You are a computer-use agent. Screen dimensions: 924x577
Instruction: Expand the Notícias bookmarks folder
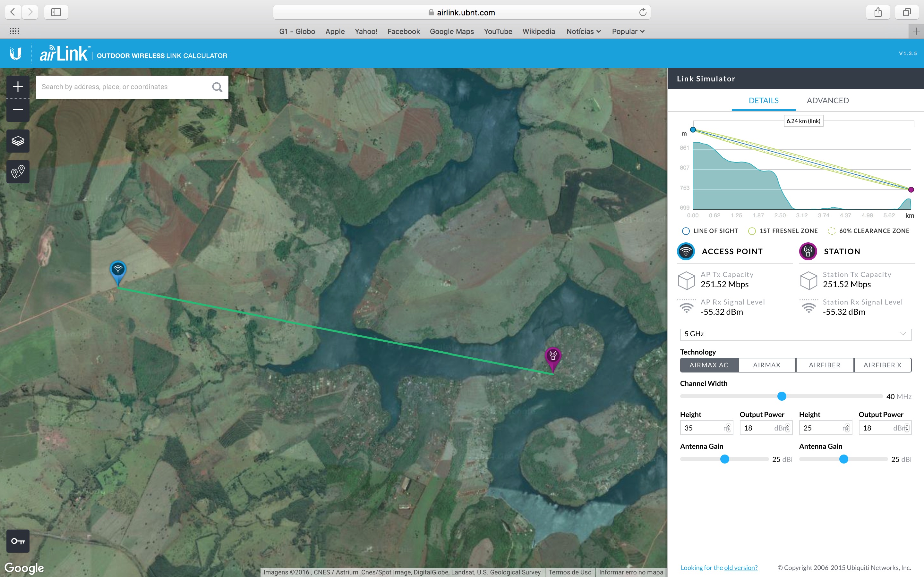tap(583, 32)
